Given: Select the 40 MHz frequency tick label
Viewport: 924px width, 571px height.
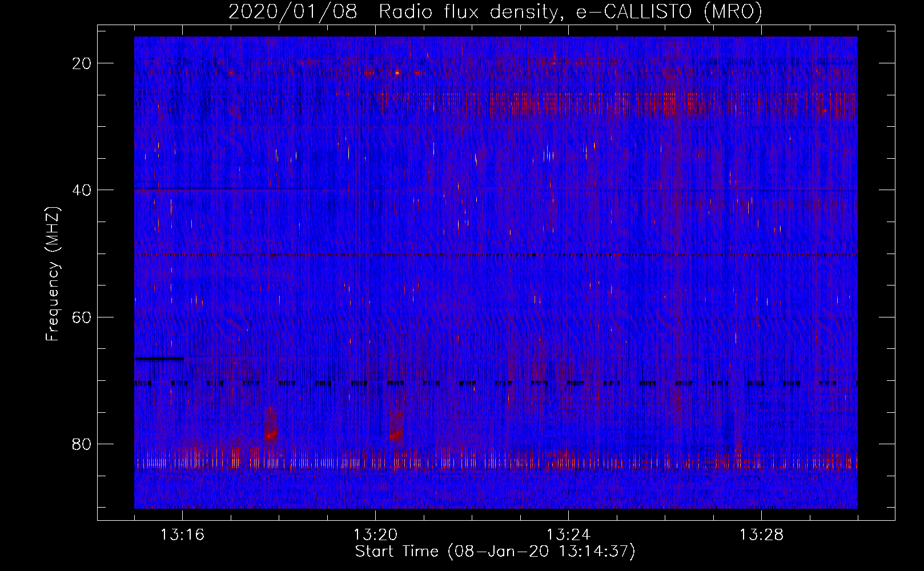Looking at the screenshot, I should pyautogui.click(x=82, y=190).
